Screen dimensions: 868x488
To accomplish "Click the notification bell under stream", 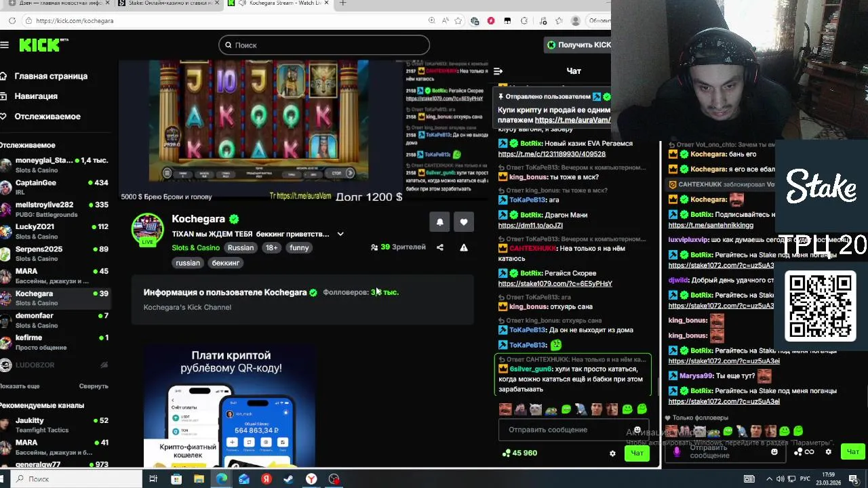I will (x=439, y=222).
